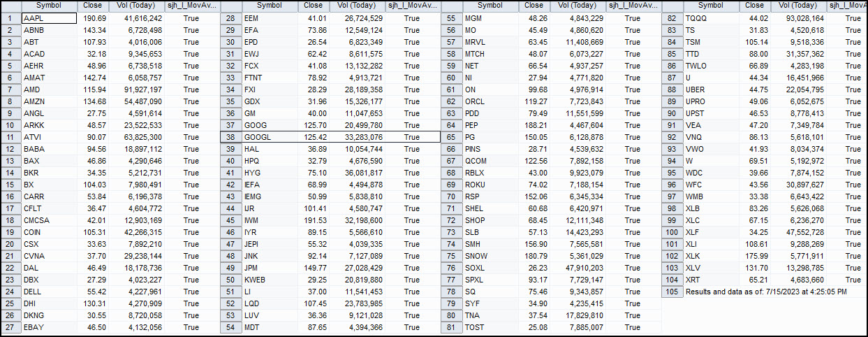
Task: Click the UBER symbol cell
Action: point(710,89)
